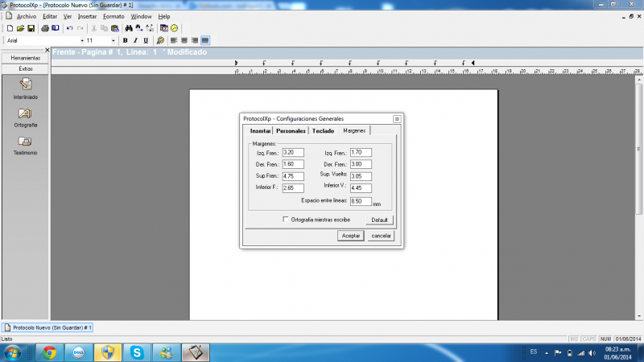The width and height of the screenshot is (644, 362).
Task: Justify text alignment
Action: click(205, 41)
